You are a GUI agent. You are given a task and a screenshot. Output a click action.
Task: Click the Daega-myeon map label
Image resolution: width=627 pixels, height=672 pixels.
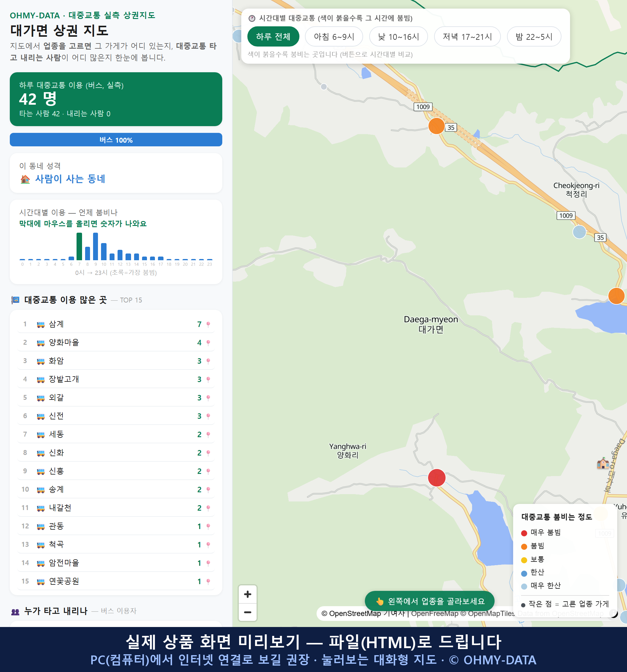(431, 324)
